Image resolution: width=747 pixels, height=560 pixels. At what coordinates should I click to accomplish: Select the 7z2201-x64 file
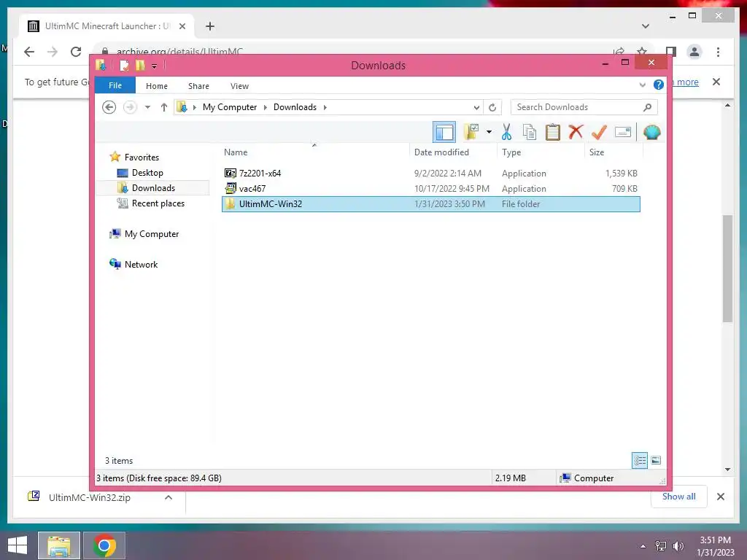coord(430,174)
